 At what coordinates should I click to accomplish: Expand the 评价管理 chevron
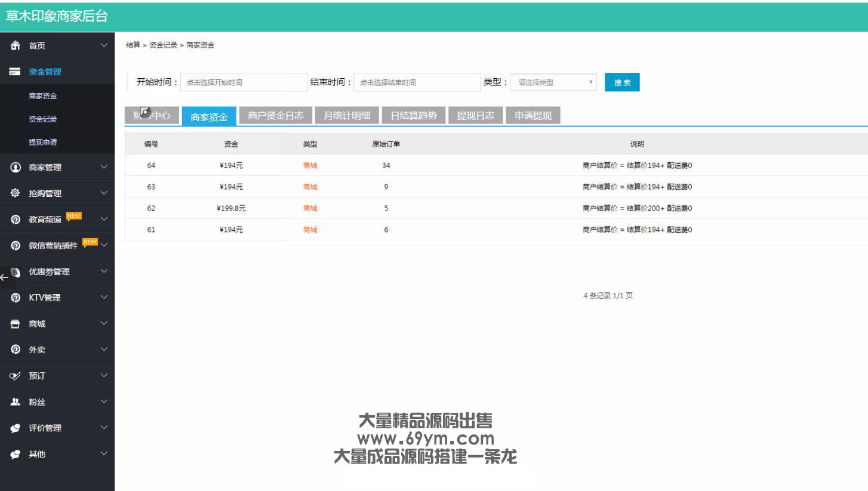tap(104, 428)
